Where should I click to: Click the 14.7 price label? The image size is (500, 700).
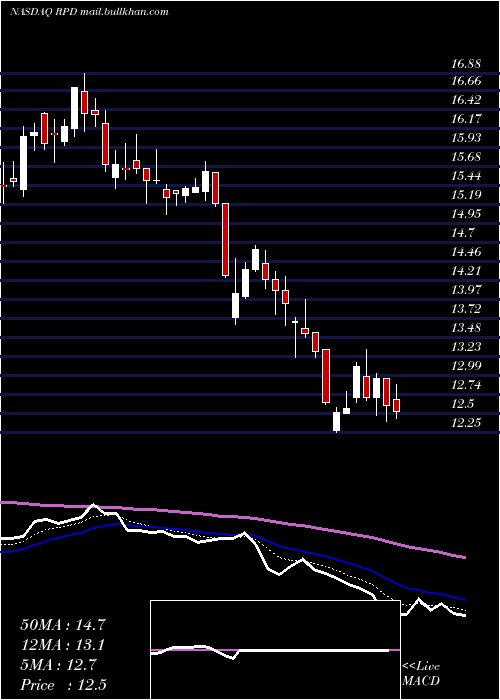463,233
